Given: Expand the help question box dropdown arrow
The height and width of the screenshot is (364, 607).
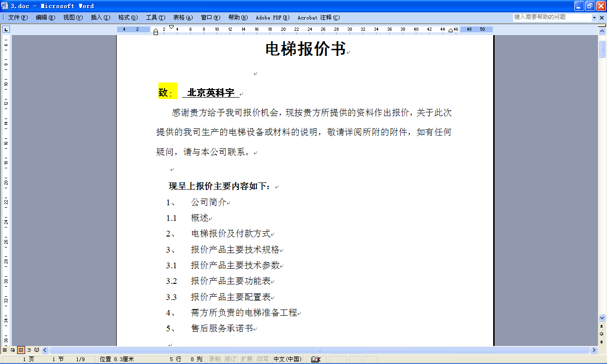Looking at the screenshot, I should [594, 18].
